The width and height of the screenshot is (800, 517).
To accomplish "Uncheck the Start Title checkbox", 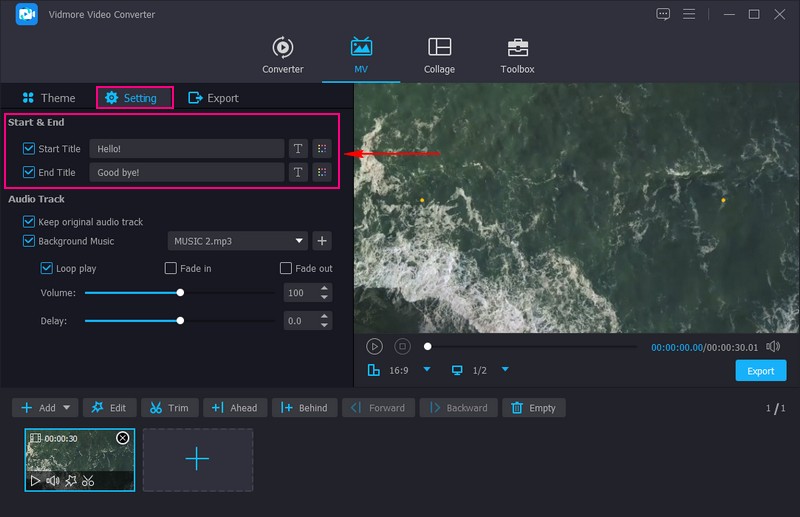I will point(28,148).
